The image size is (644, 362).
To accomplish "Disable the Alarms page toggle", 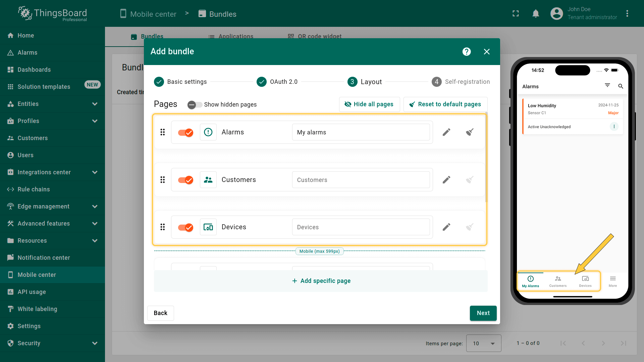I will coord(185,132).
